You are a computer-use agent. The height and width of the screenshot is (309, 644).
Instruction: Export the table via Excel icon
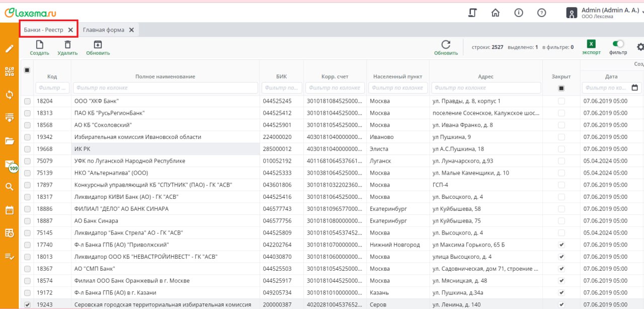(x=591, y=44)
